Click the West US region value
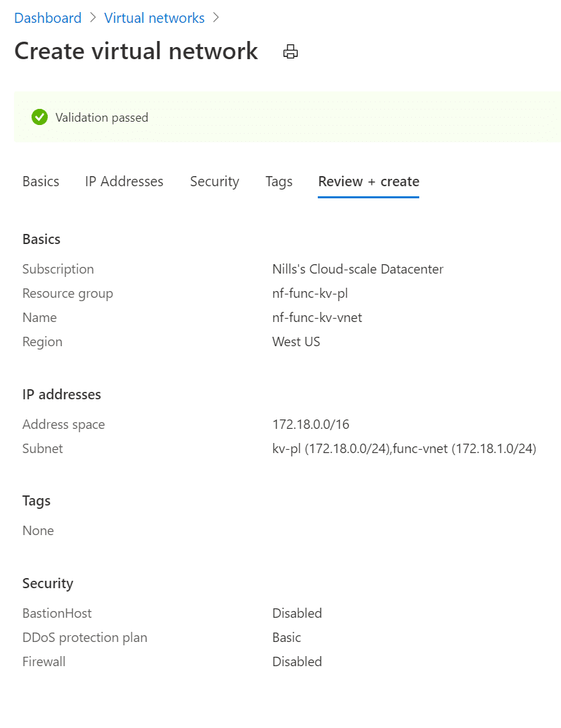 296,342
